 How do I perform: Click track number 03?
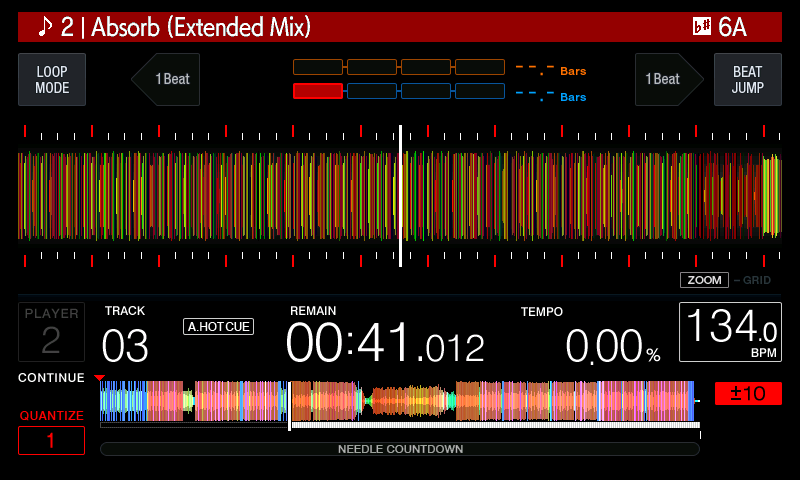[125, 346]
